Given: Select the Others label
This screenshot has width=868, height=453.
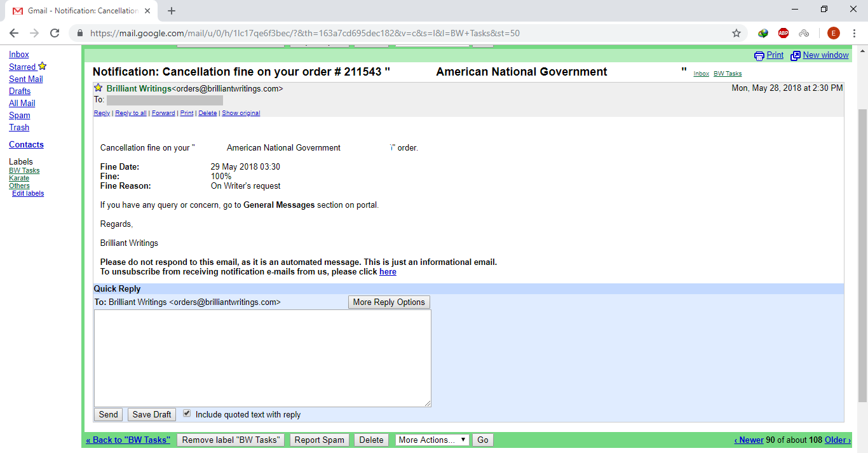Looking at the screenshot, I should (x=19, y=186).
